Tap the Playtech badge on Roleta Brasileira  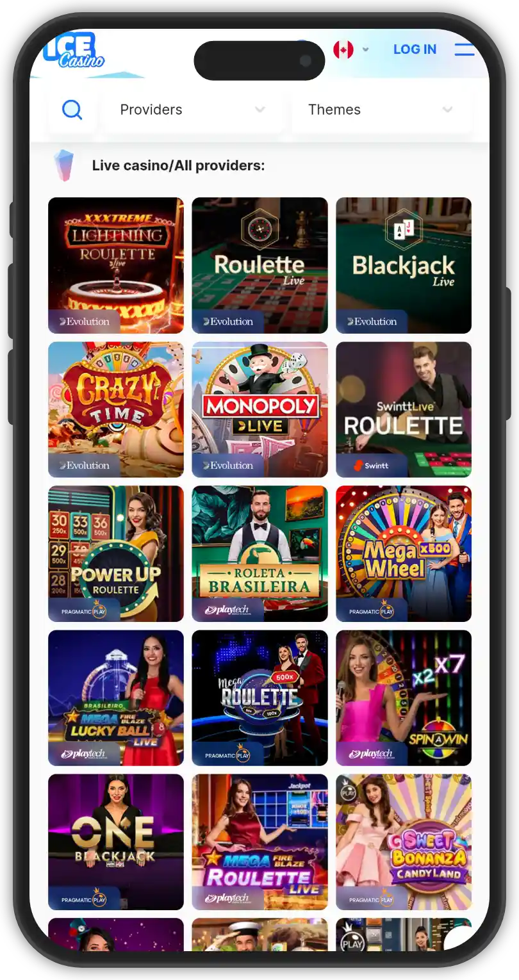pyautogui.click(x=227, y=610)
